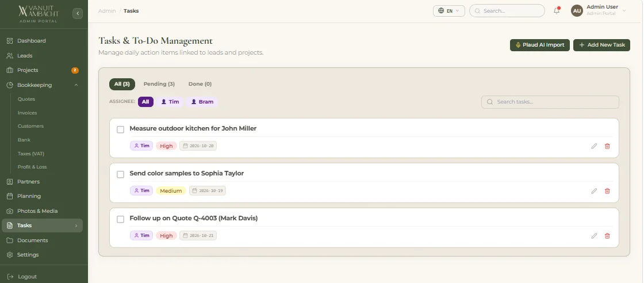Click the Tasks breadcrumb
The width and height of the screenshot is (644, 283).
click(x=131, y=11)
